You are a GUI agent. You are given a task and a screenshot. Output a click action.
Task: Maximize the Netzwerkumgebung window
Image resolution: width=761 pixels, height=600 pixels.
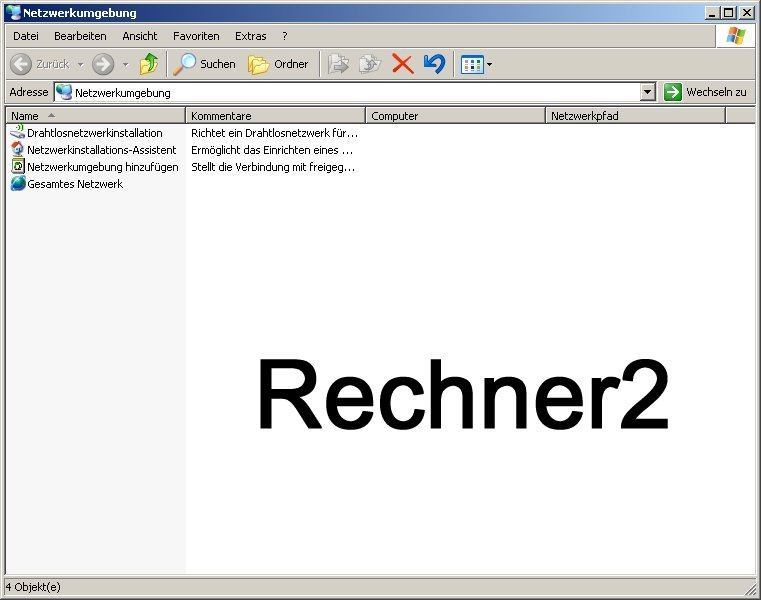pos(728,13)
